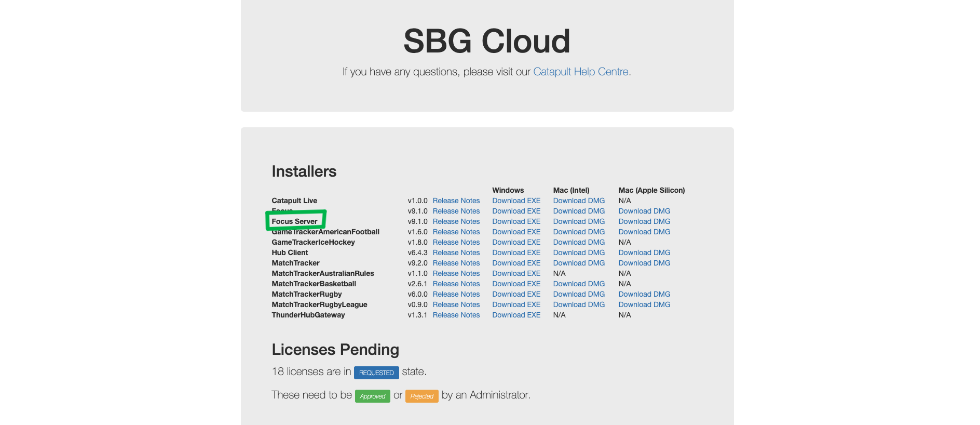Download EXE for GameTrackerAmericanFootball
The image size is (980, 425).
tap(516, 232)
